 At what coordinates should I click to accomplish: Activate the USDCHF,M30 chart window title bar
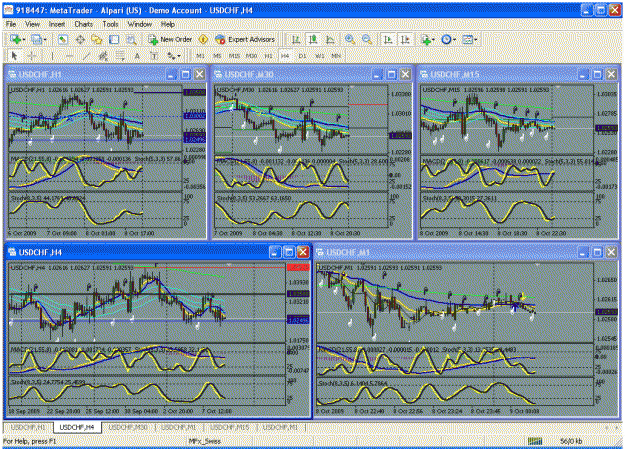point(312,74)
